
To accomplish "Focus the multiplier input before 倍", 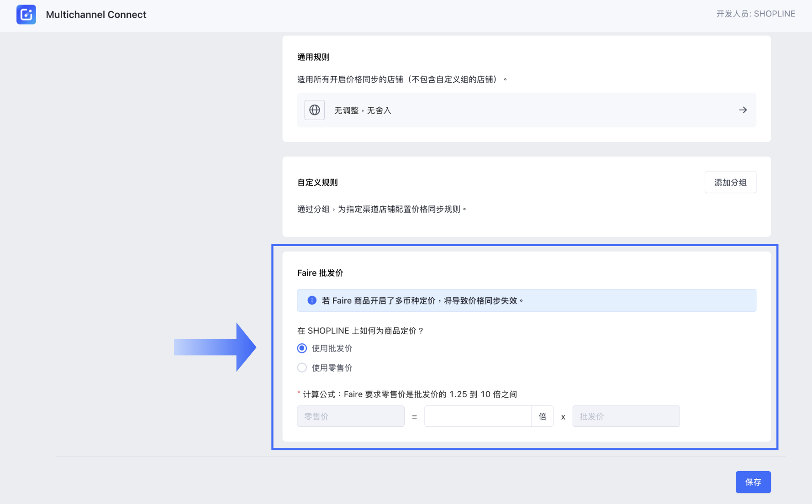I will [477, 416].
